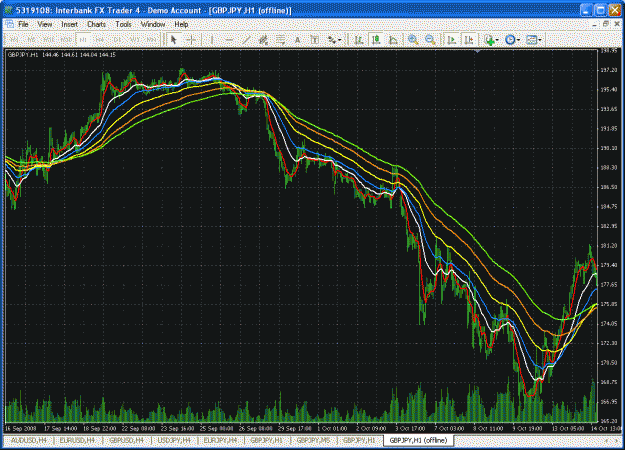Image resolution: width=625 pixels, height=450 pixels.
Task: Expand the templates dropdown arrow
Action: [540, 40]
